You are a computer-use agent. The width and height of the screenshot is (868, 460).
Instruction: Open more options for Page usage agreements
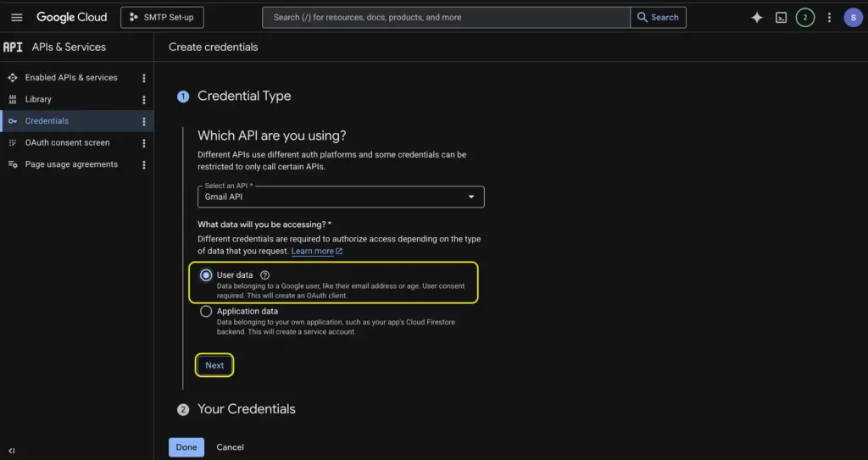pyautogui.click(x=144, y=165)
